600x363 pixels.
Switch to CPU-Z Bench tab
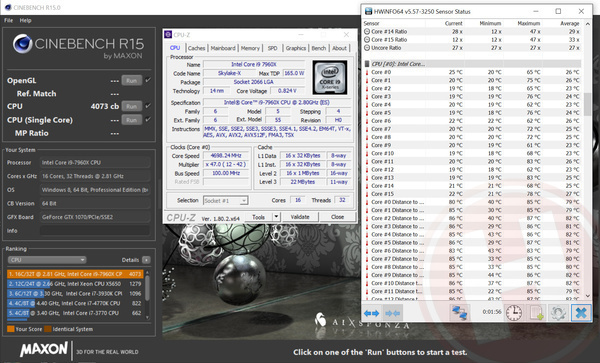tap(319, 48)
